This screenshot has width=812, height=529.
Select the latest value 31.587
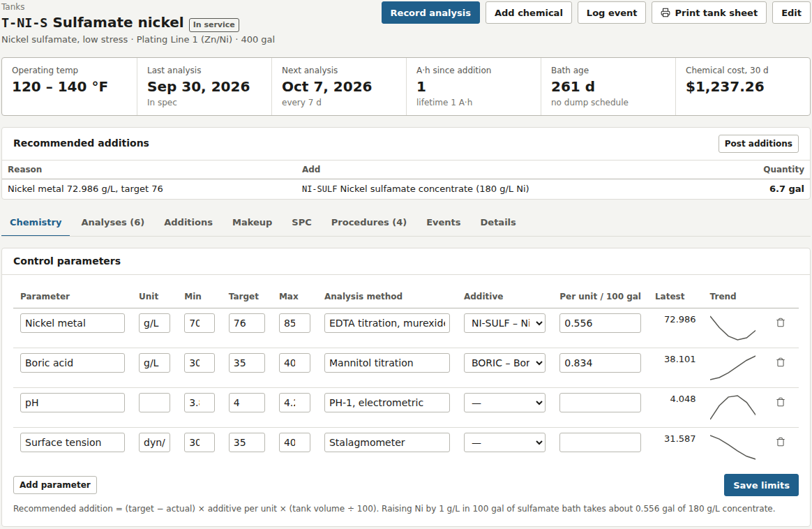click(x=680, y=439)
